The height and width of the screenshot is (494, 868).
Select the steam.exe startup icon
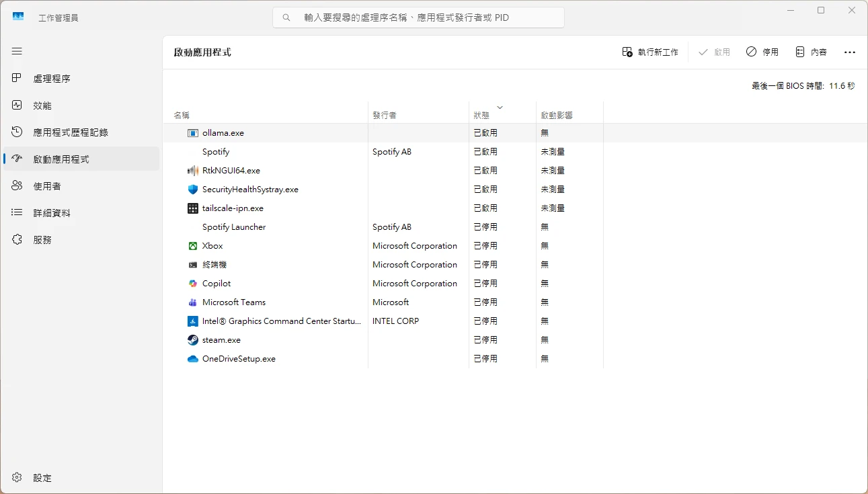(x=193, y=340)
